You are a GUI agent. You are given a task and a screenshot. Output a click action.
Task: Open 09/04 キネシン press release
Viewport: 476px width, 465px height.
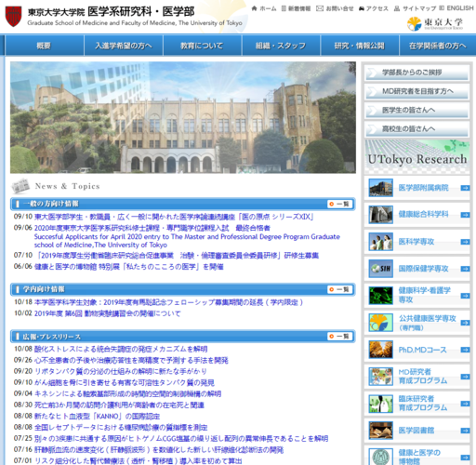(127, 393)
